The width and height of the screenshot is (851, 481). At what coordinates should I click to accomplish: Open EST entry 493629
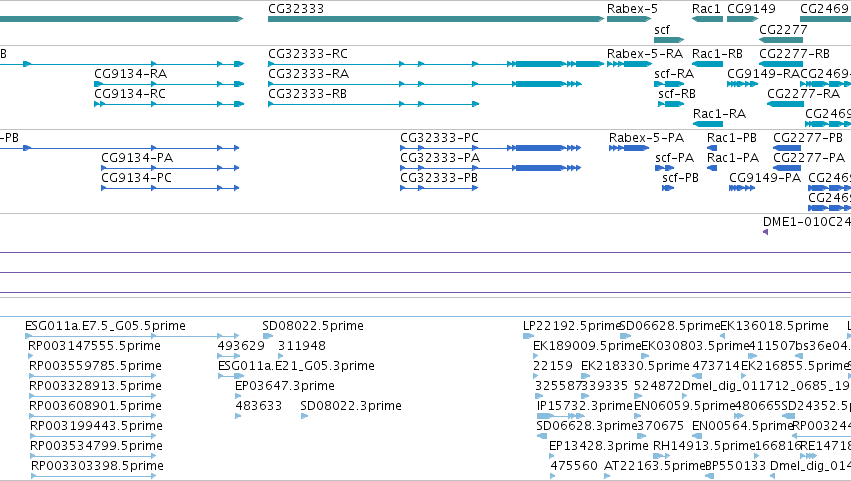point(241,346)
